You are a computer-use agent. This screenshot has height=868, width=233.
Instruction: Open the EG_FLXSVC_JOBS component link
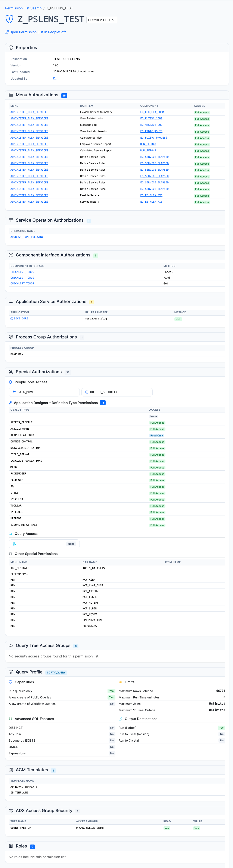pos(151,118)
